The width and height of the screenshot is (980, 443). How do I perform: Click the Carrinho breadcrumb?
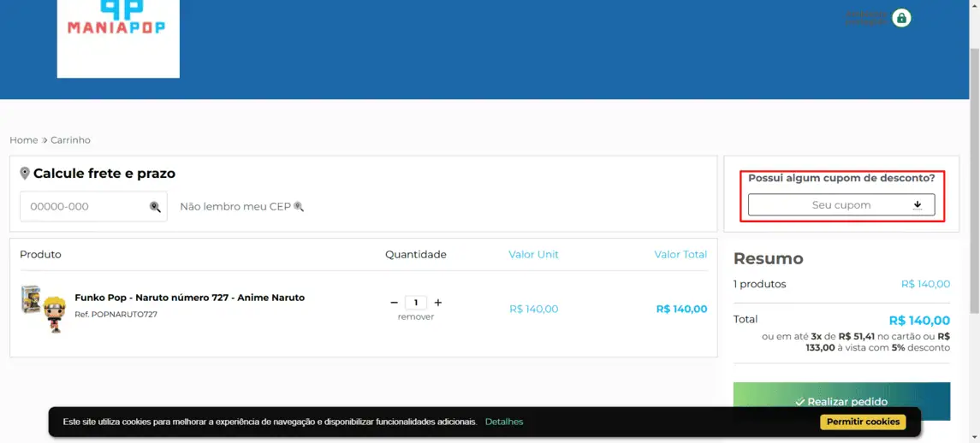tap(71, 140)
